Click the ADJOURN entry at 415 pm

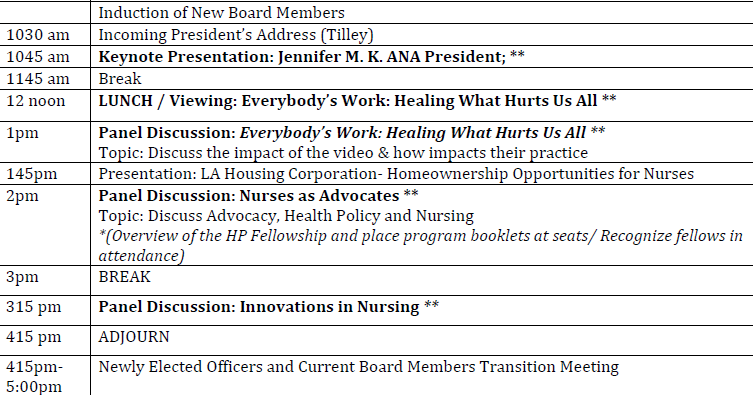[134, 337]
